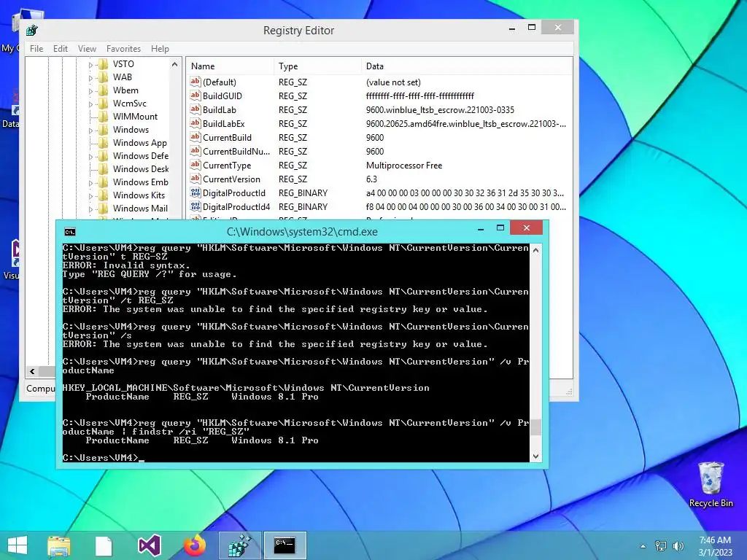This screenshot has height=560, width=747.
Task: Select the CurrentBuildNu... value icon
Action: 196,151
